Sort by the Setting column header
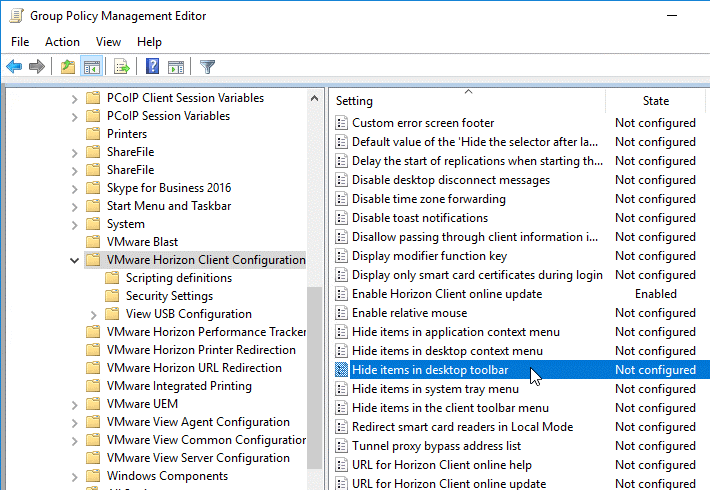The image size is (710, 490). click(x=468, y=101)
